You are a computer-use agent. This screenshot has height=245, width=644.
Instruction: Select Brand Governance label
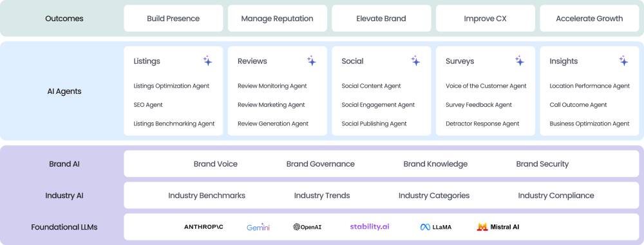320,164
